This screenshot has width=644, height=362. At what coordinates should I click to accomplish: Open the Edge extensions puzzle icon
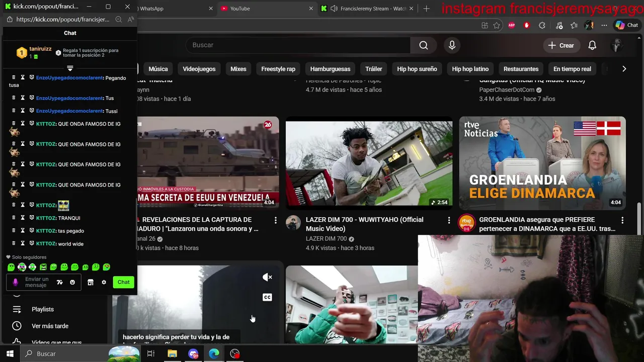542,25
